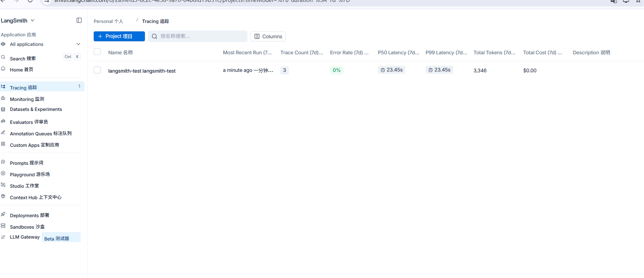Click the Description column header
Viewport: 644px width, 278px height.
pos(592,52)
